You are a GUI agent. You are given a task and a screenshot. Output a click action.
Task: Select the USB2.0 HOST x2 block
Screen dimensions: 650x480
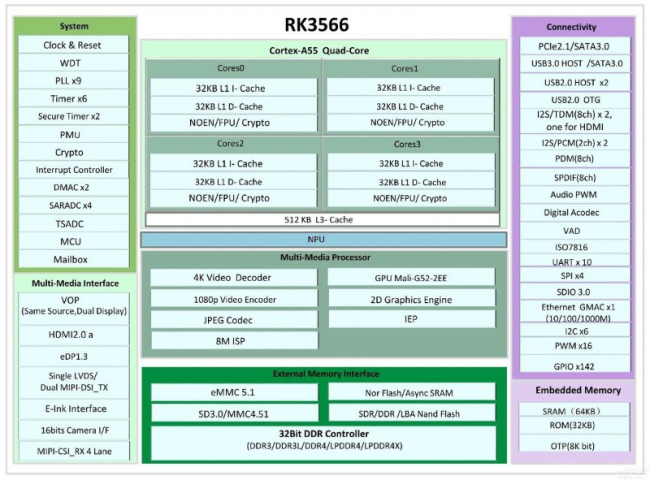tap(575, 82)
